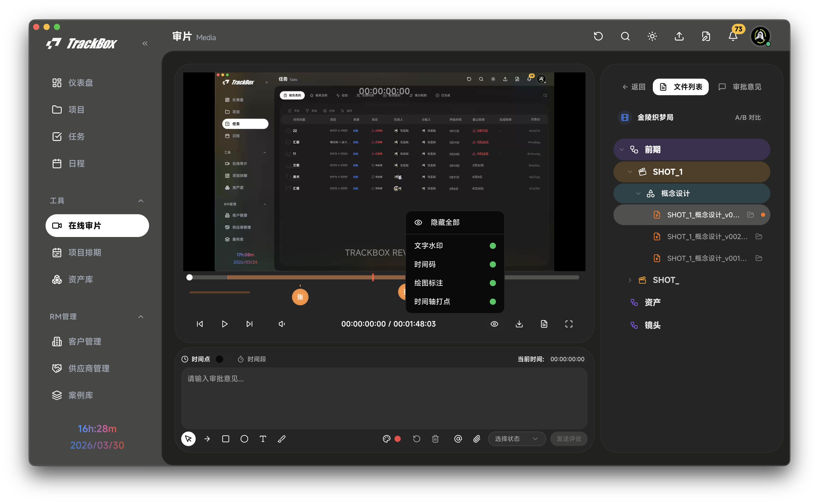Open folder for SHOT_1_概念设计_v001 file
This screenshot has height=504, width=819.
759,258
